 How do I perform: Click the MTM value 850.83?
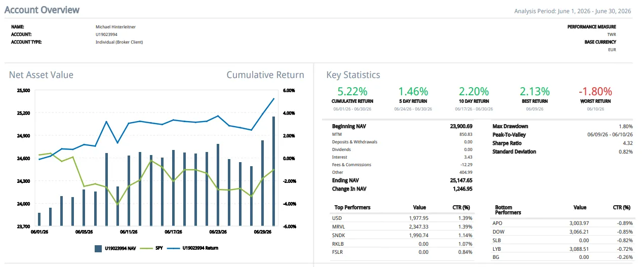[465, 134]
